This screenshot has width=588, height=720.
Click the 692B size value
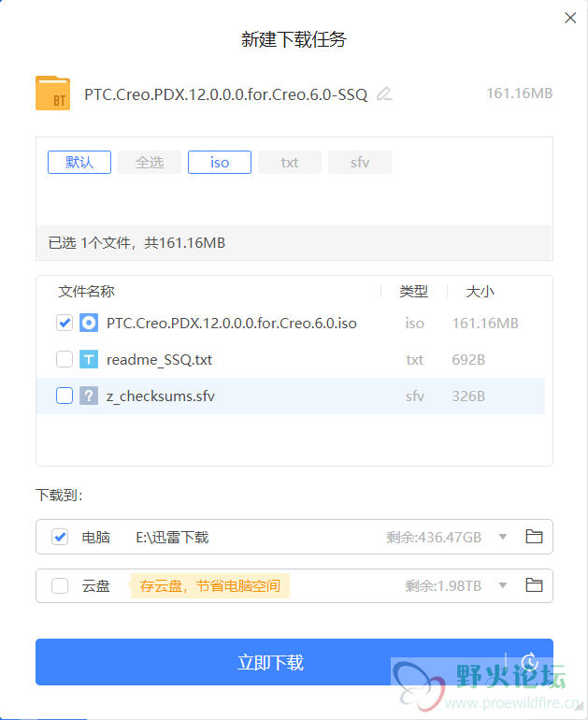click(468, 360)
